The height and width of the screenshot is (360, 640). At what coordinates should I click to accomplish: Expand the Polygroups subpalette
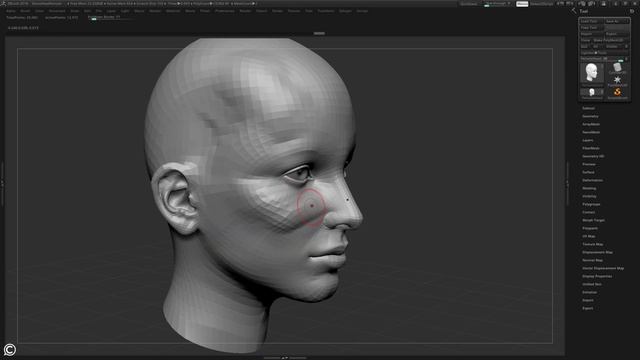click(x=591, y=204)
